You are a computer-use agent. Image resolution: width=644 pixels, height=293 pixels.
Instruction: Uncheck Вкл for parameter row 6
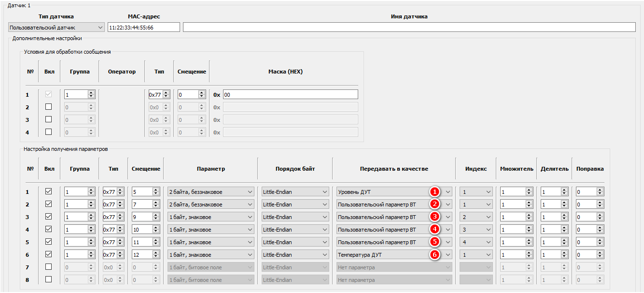48,254
